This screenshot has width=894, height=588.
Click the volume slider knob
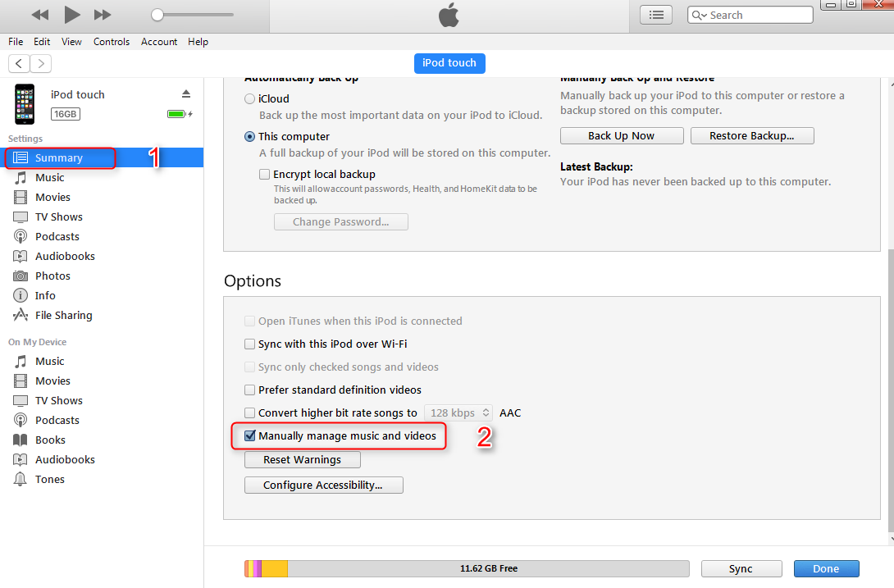click(x=157, y=15)
